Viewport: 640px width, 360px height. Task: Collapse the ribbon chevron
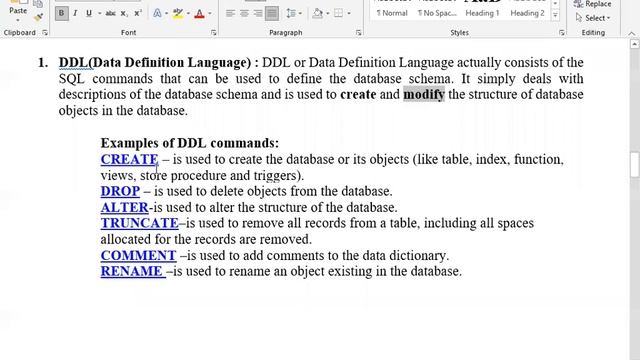[x=631, y=33]
